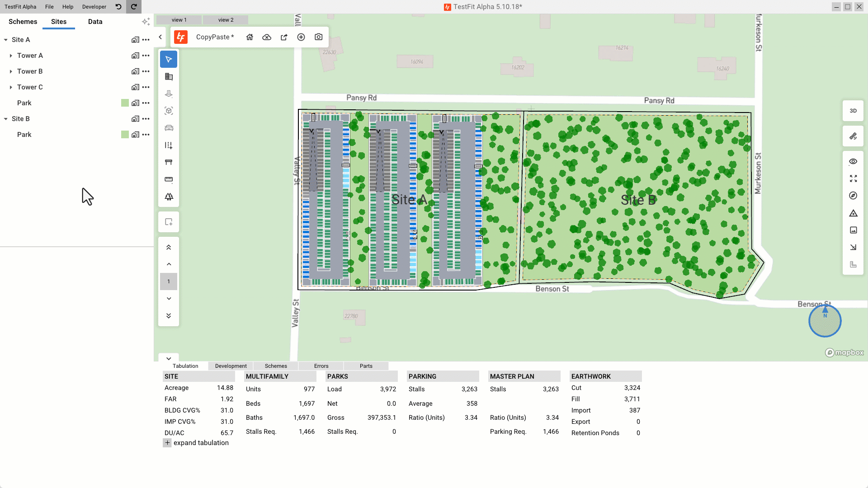Switch to 3D view
The width and height of the screenshot is (868, 488).
[x=853, y=111]
